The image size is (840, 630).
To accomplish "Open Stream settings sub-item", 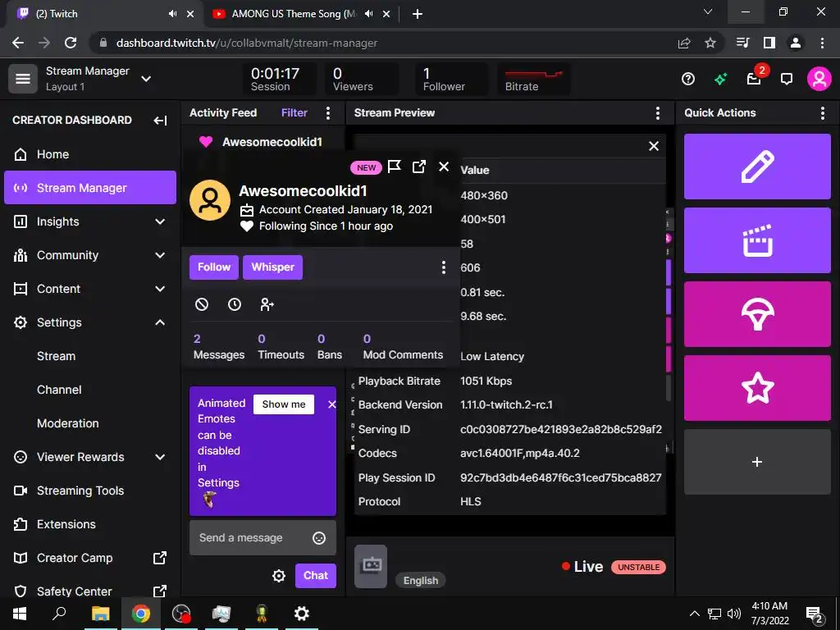I will tap(57, 356).
